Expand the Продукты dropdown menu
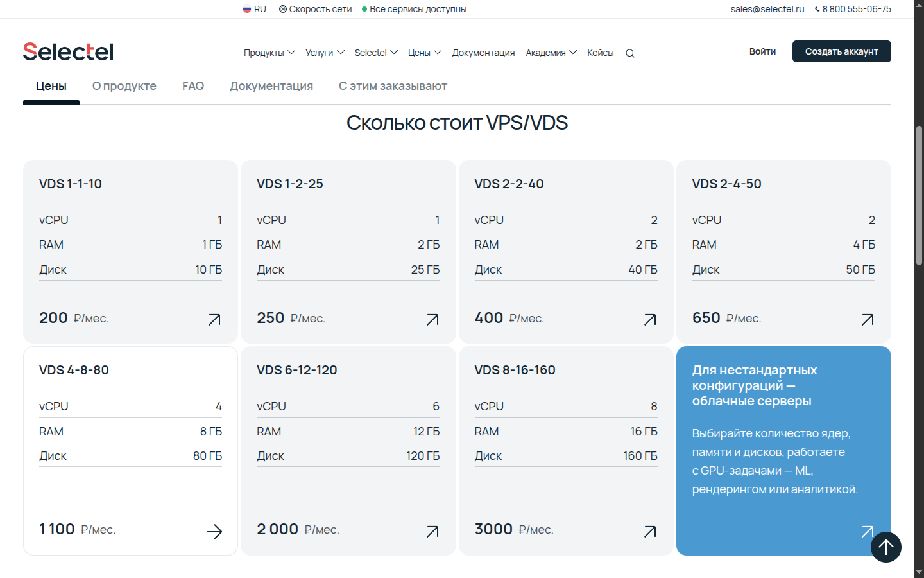The image size is (924, 578). (269, 53)
